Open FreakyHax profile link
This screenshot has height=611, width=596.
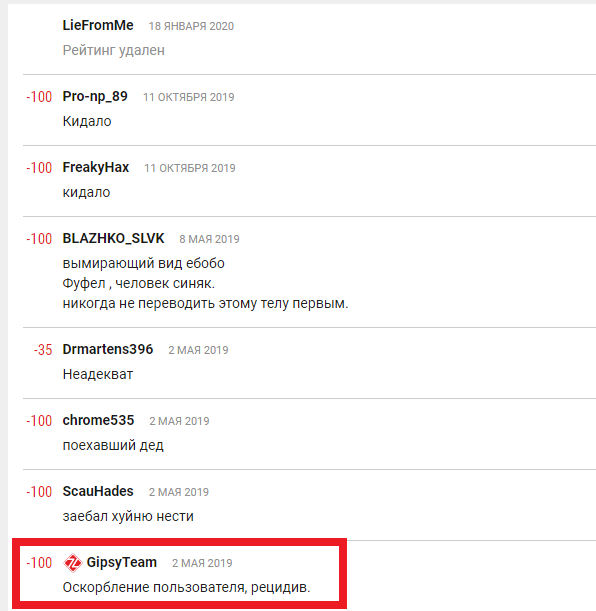click(96, 168)
